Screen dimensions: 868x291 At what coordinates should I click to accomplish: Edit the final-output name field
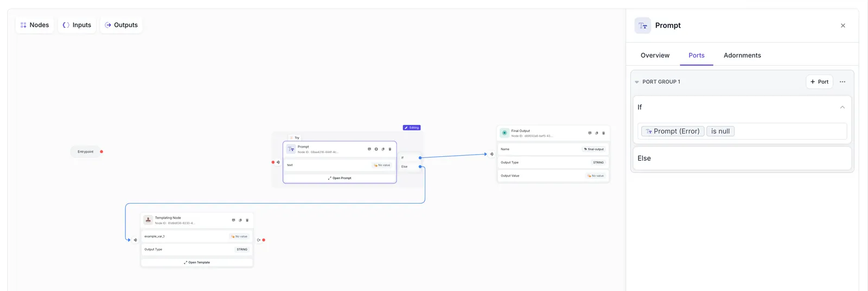tap(594, 149)
